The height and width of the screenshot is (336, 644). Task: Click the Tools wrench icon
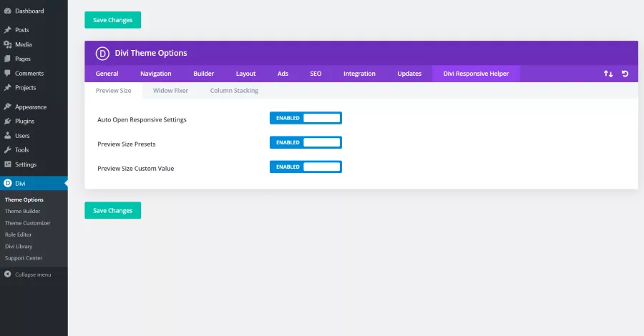click(7, 149)
